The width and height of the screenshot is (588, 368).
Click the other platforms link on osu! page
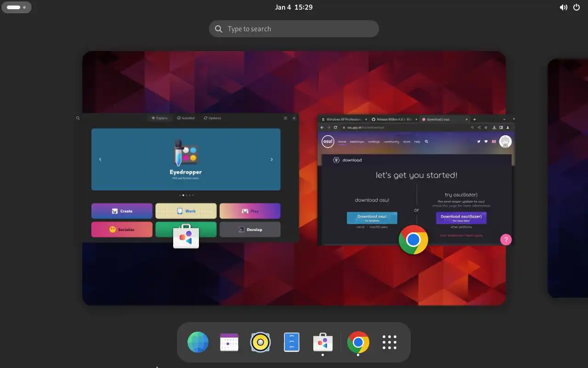coord(461,227)
